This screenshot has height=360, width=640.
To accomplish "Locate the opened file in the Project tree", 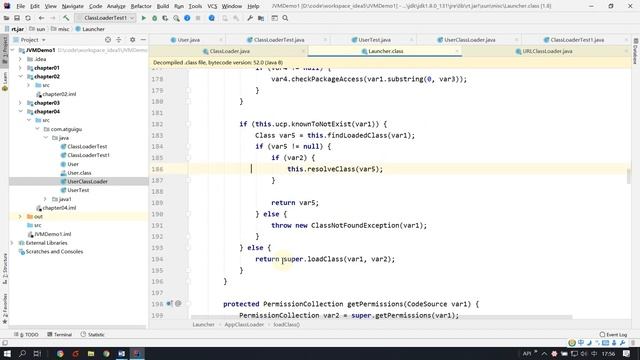I will (x=108, y=40).
